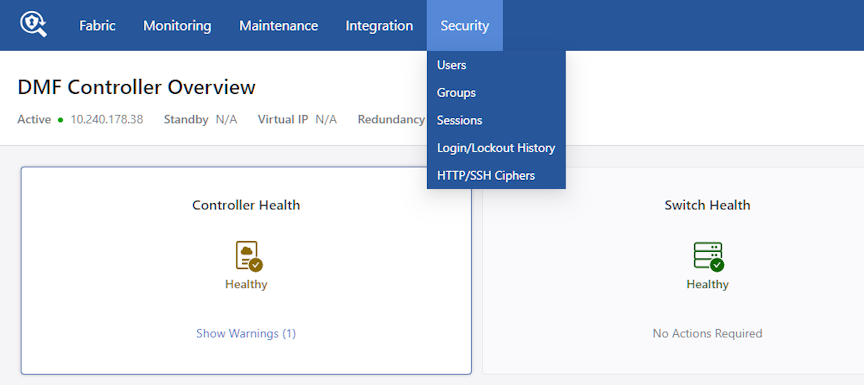864x385 pixels.
Task: Select the Controller Health card title
Action: point(246,205)
